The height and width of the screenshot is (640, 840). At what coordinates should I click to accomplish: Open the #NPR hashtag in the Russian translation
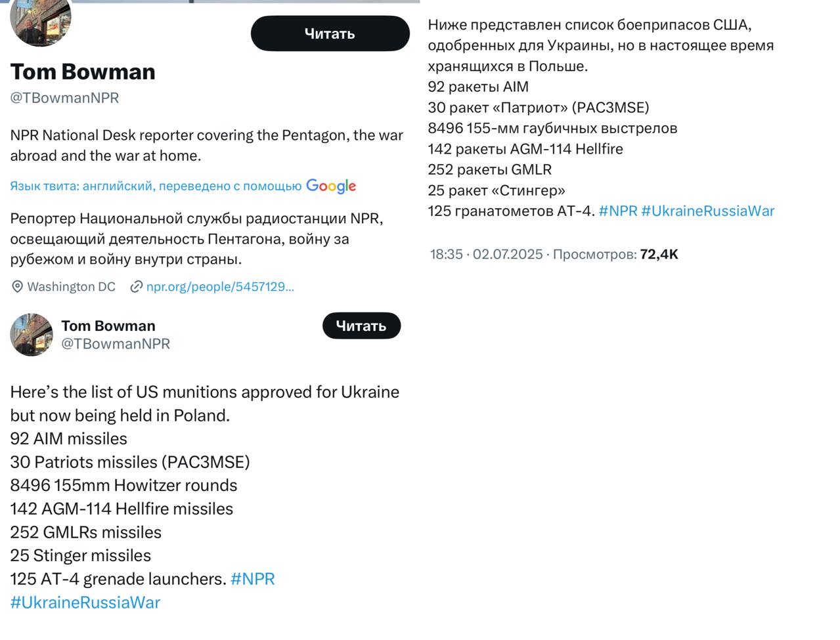click(x=618, y=211)
